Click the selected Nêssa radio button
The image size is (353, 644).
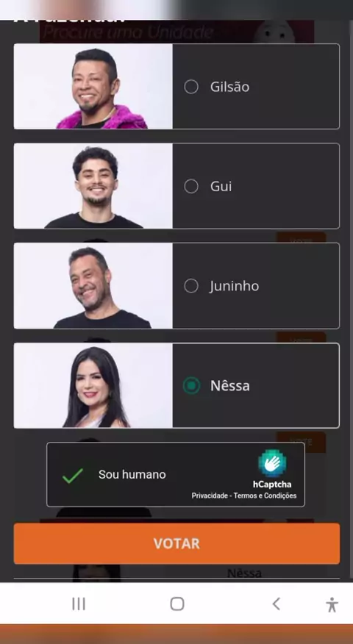[191, 386]
